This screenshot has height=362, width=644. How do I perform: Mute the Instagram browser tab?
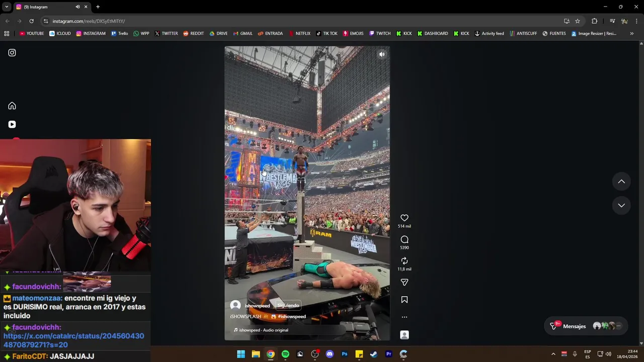coord(77,7)
